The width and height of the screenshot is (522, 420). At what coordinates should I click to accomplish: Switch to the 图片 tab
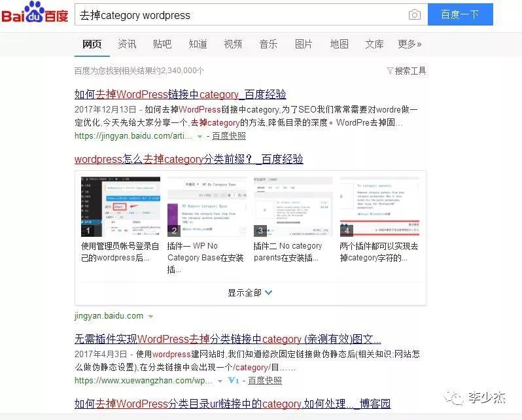(x=304, y=44)
